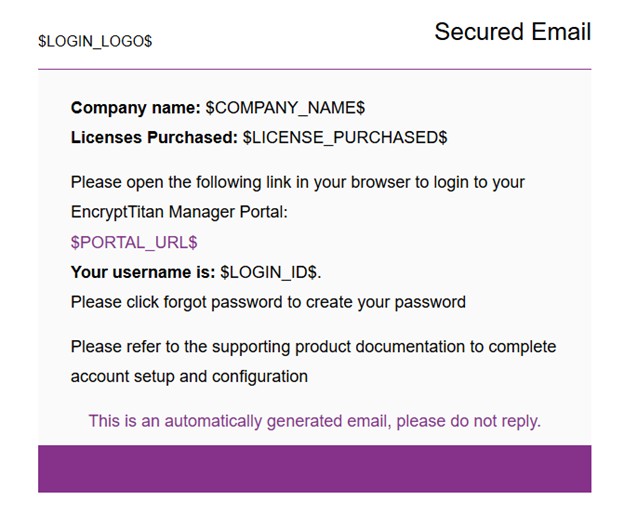624x514 pixels.
Task: Click the automatically generated email notice
Action: (314, 421)
